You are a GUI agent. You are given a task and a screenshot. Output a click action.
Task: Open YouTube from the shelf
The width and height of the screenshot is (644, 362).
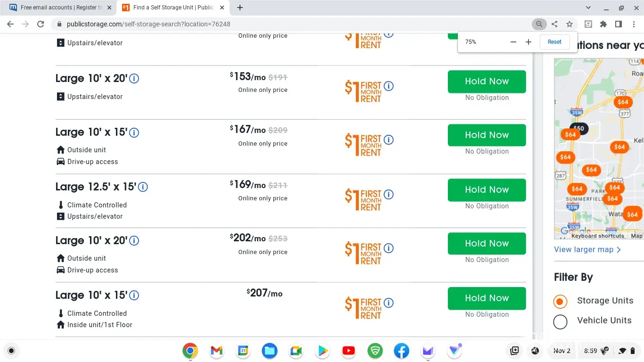pyautogui.click(x=349, y=351)
